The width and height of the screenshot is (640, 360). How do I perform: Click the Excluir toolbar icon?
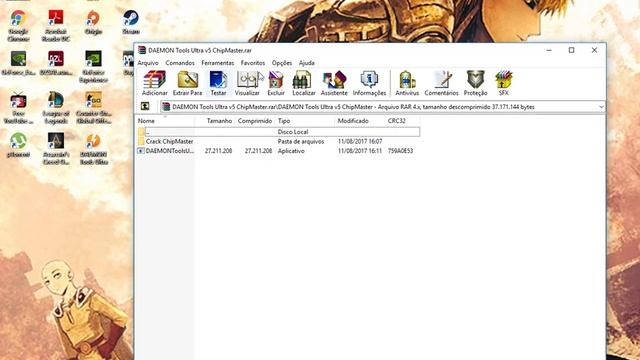coord(276,83)
